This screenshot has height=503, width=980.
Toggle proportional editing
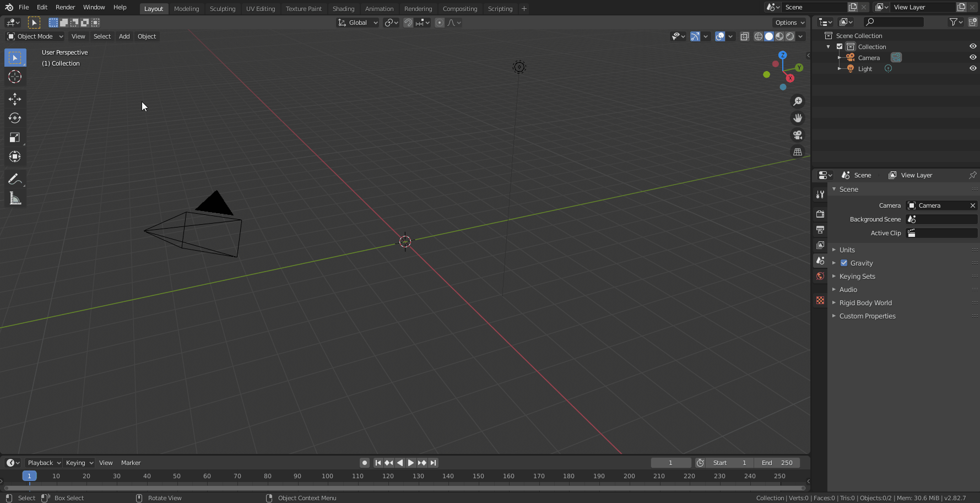[x=439, y=23]
